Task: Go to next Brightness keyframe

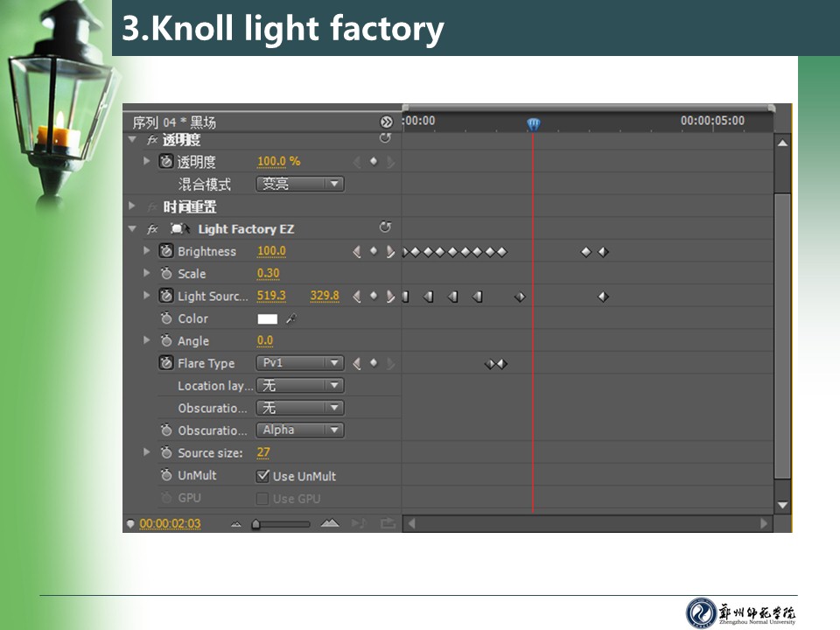Action: pyautogui.click(x=390, y=251)
